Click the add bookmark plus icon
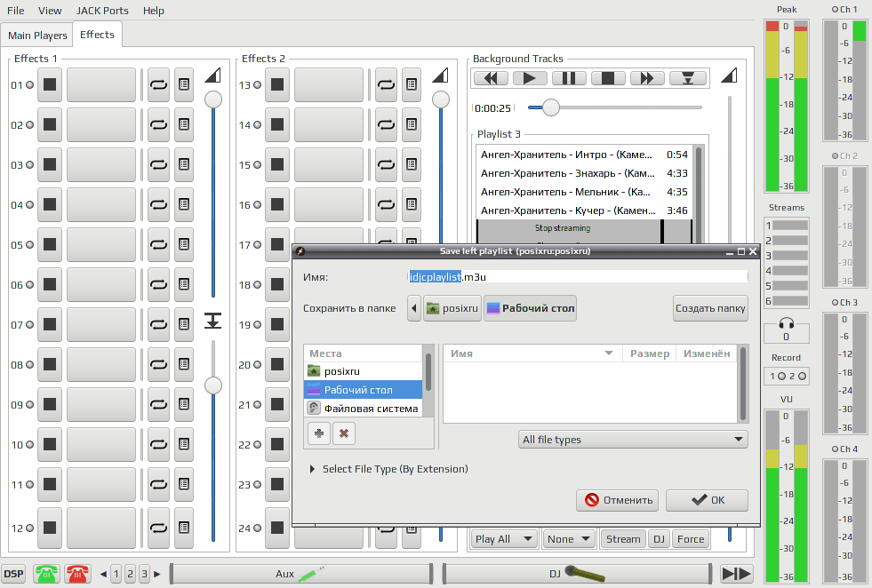 tap(319, 433)
